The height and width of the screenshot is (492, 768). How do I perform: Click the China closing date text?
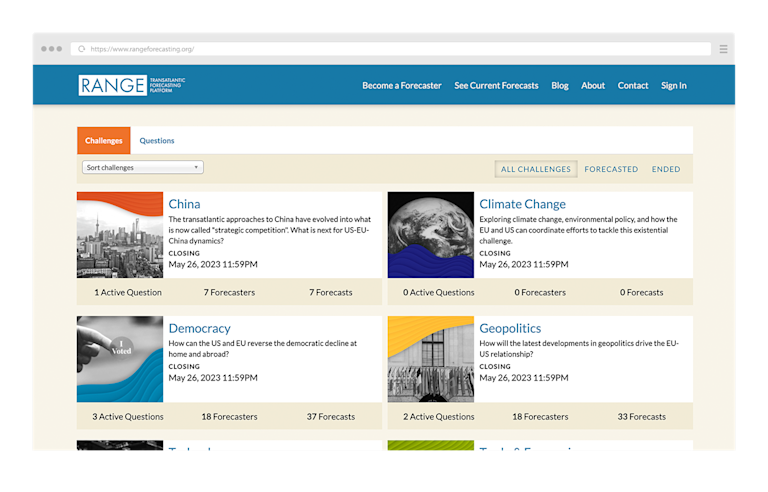tap(213, 265)
